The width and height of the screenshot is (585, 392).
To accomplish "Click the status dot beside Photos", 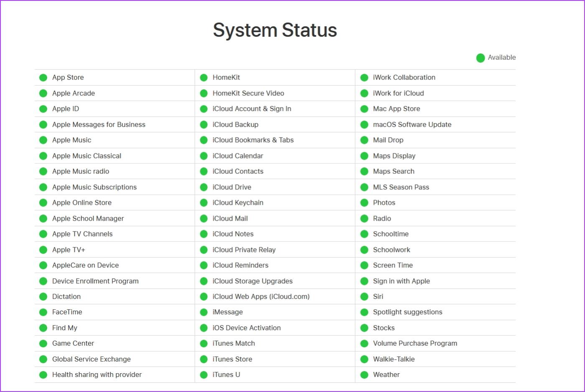I will (364, 203).
